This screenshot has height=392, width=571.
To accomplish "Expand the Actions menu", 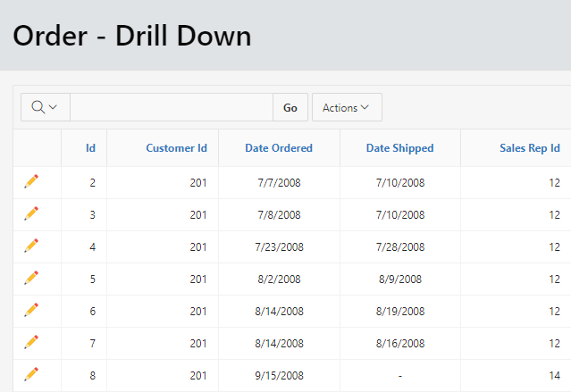I will click(x=346, y=108).
